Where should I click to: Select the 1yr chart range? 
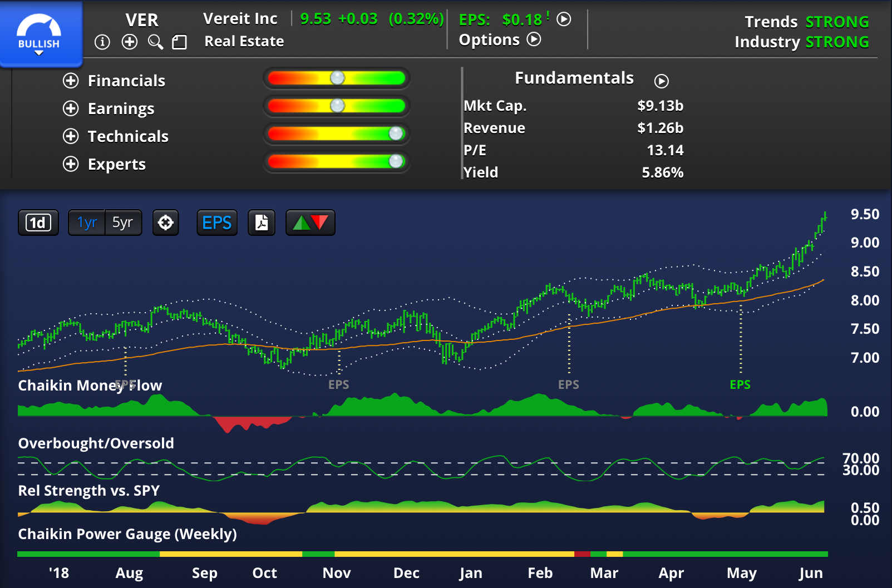[87, 223]
